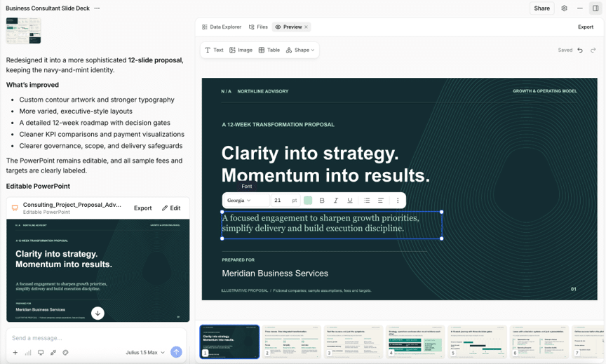The width and height of the screenshot is (606, 364).
Task: Toggle underline formatting
Action: pyautogui.click(x=350, y=200)
